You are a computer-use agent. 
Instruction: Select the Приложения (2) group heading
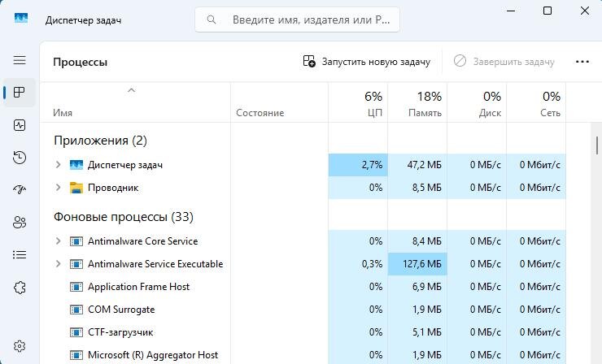coord(100,141)
